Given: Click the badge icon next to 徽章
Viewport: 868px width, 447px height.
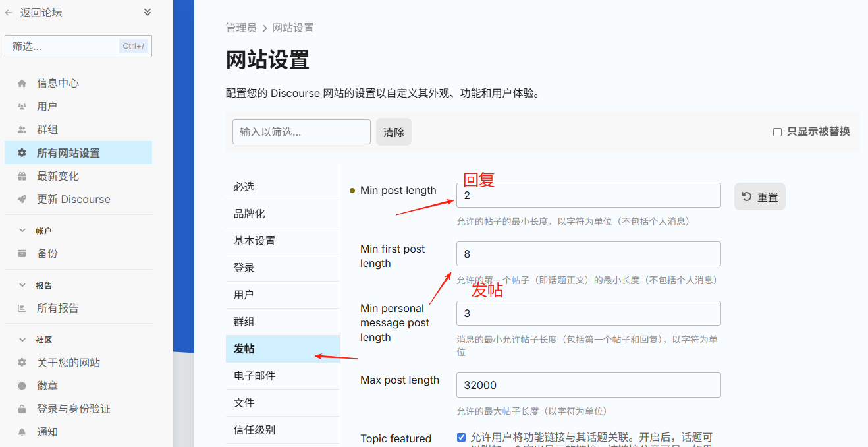Looking at the screenshot, I should coord(22,386).
